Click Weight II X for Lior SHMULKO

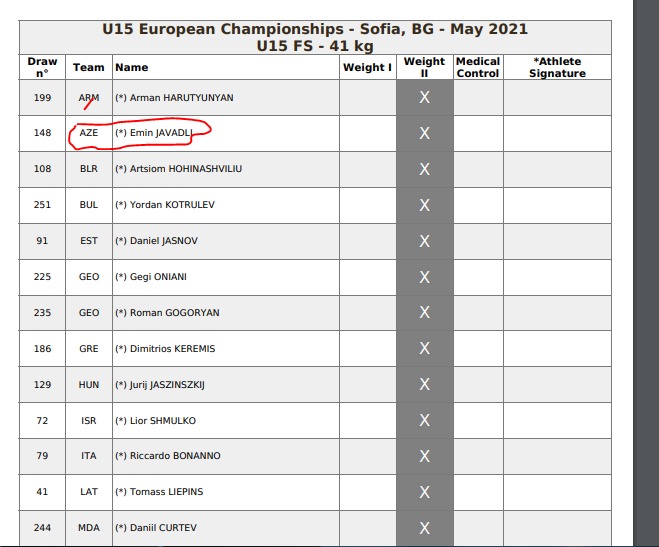tap(424, 420)
